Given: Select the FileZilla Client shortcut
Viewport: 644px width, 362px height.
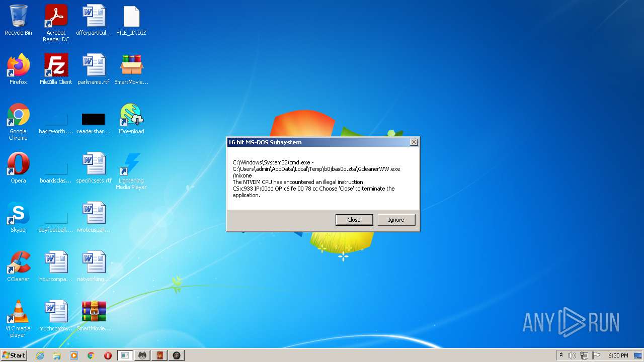Looking at the screenshot, I should (56, 69).
